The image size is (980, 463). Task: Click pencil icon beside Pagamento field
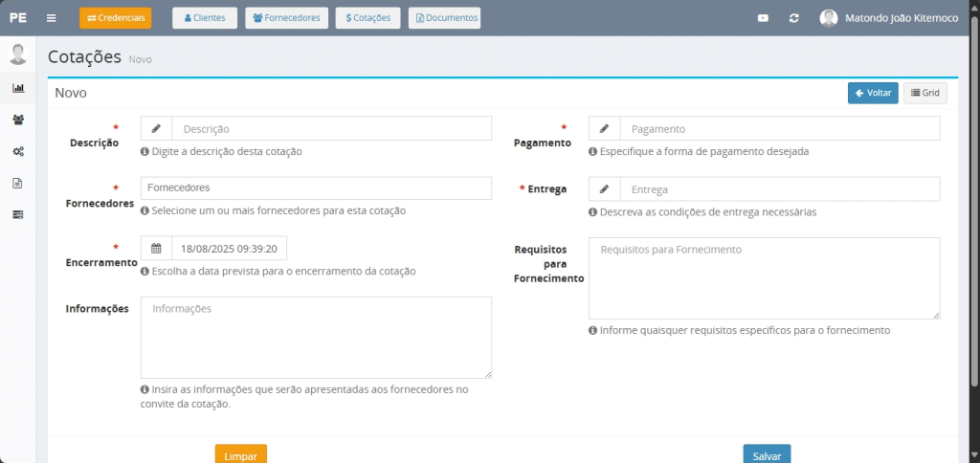[605, 129]
